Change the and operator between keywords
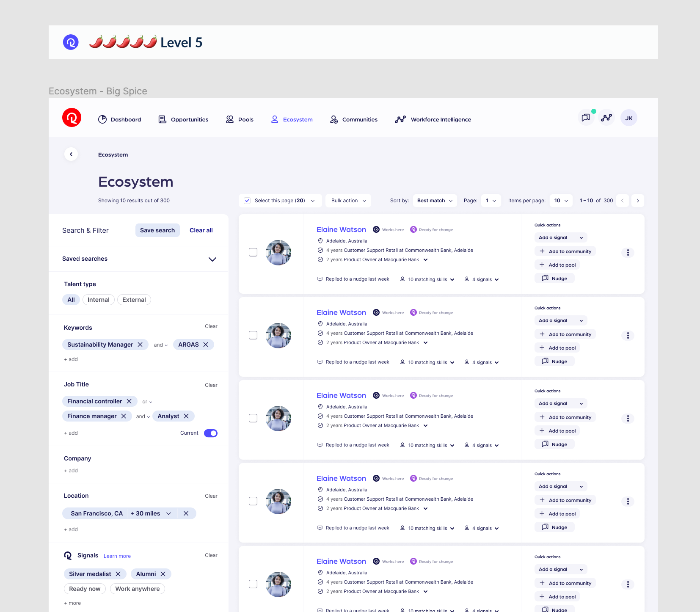Image resolution: width=700 pixels, height=612 pixels. click(161, 345)
